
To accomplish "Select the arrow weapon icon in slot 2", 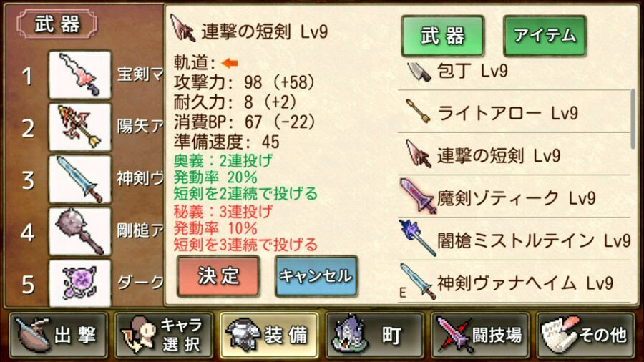I will (79, 127).
